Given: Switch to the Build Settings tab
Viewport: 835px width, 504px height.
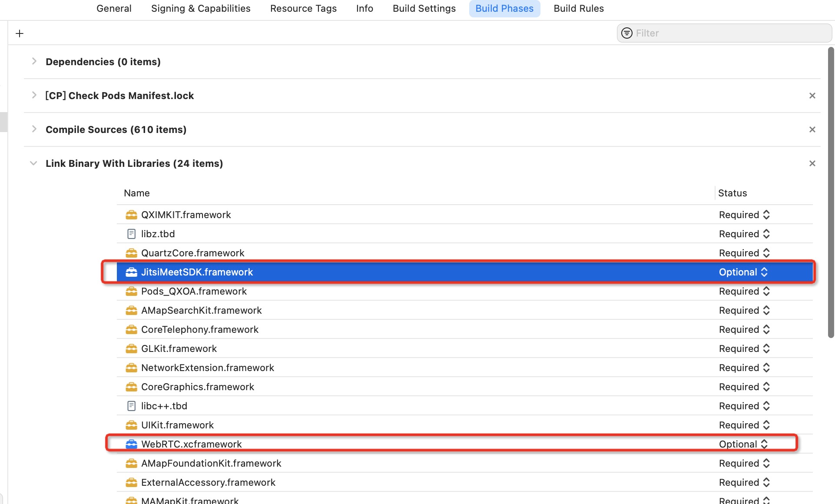Looking at the screenshot, I should click(x=424, y=8).
